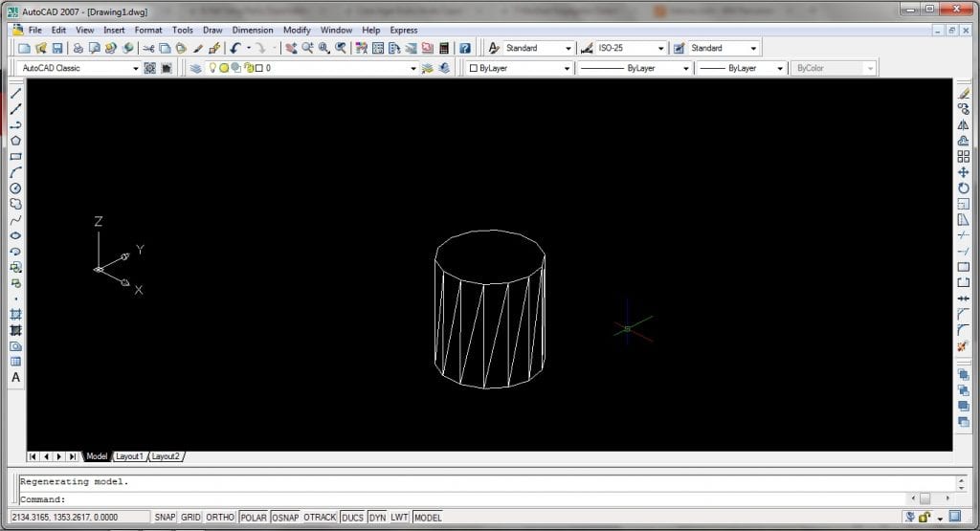Open the Modify menu

(297, 30)
